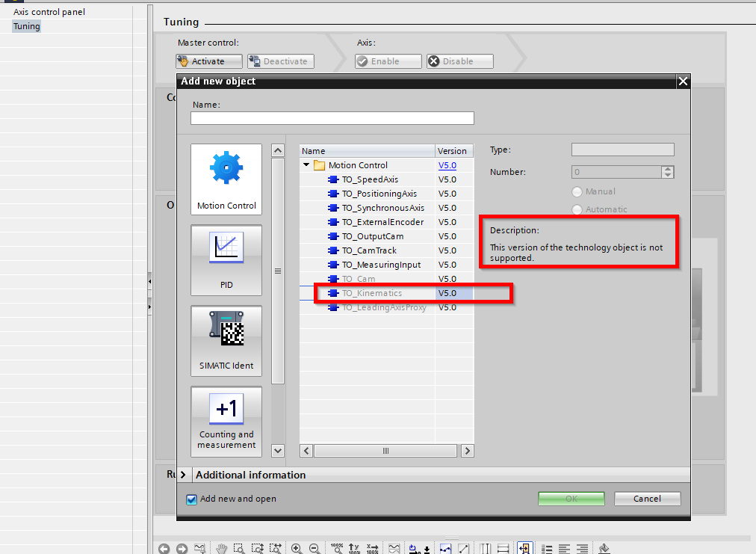This screenshot has width=756, height=554.
Task: Scale the X axis to 100%
Action: coord(372,548)
